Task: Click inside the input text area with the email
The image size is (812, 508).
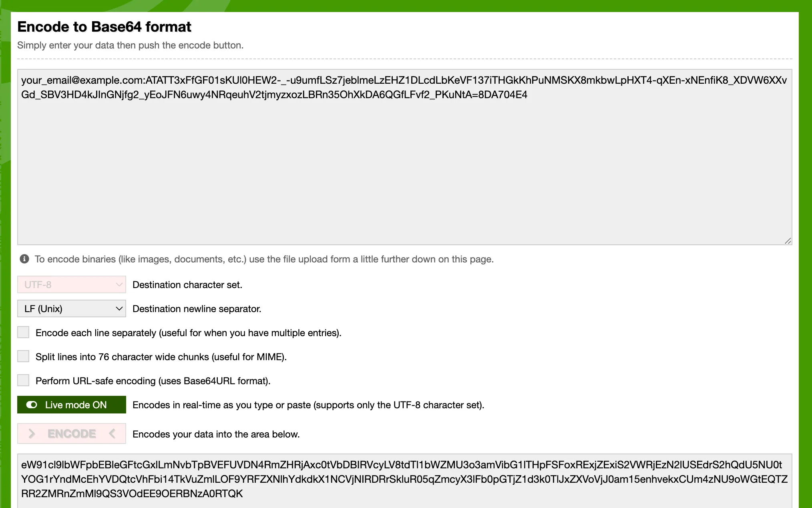Action: pos(404,160)
